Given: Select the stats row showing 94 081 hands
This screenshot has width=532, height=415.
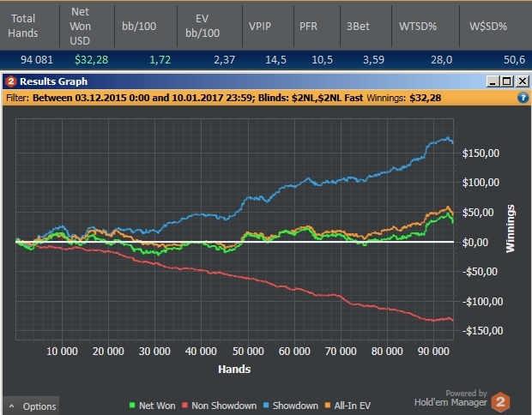Looking at the screenshot, I should click(266, 60).
